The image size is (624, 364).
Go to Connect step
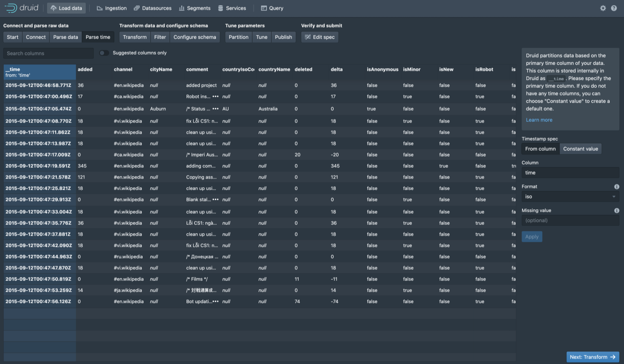[x=36, y=37]
